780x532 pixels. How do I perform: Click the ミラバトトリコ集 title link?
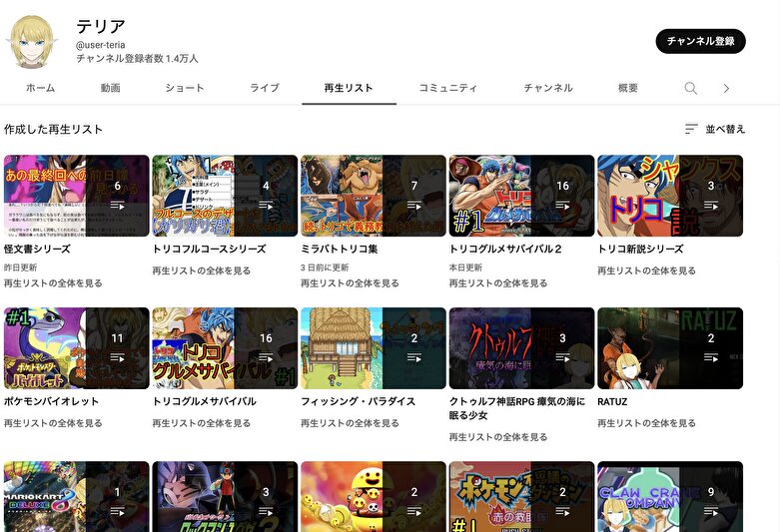click(x=340, y=249)
